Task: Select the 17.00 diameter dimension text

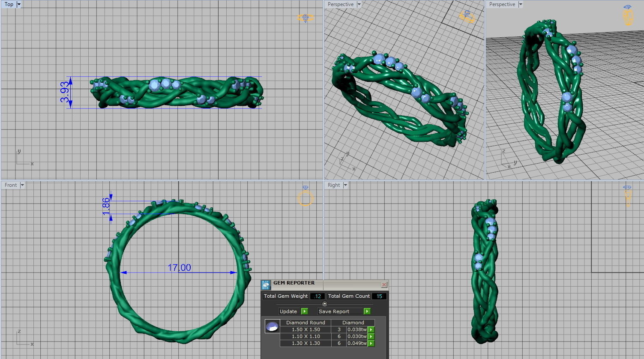Action: 179,268
